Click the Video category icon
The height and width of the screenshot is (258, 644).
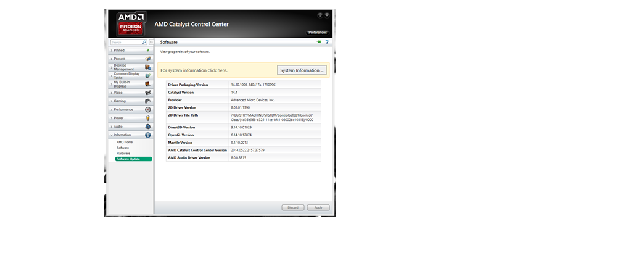point(147,93)
